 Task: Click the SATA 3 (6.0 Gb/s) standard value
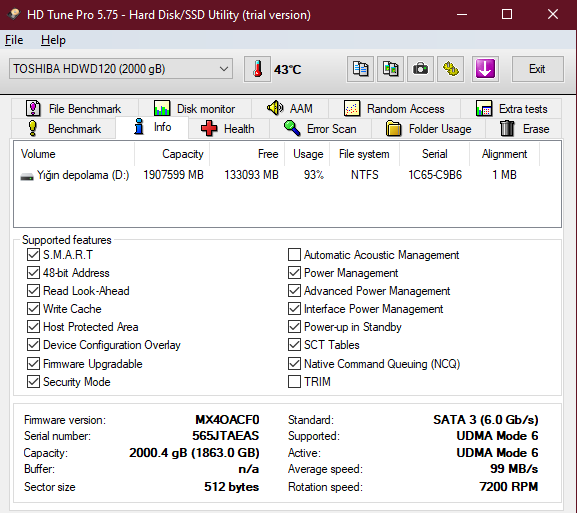click(x=486, y=420)
